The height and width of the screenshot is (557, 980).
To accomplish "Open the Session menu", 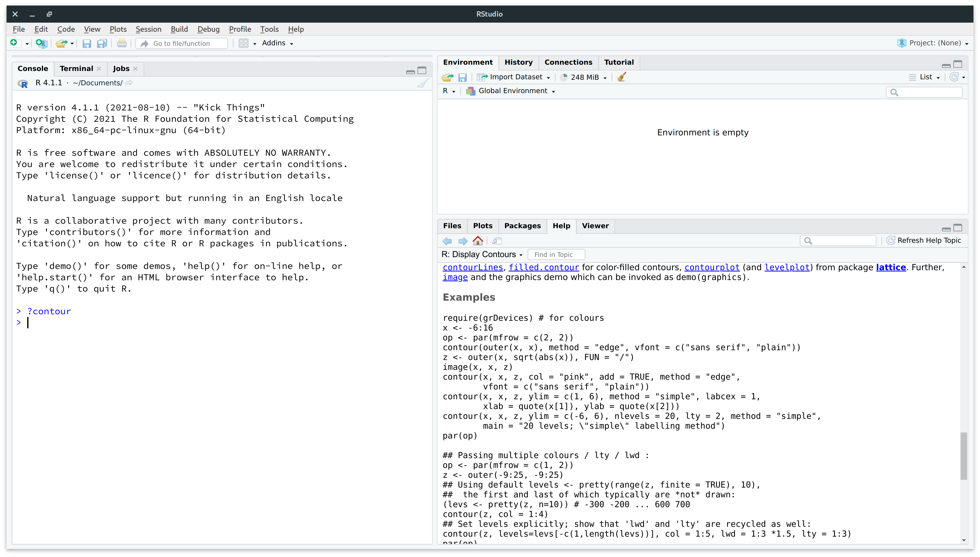I will coord(149,29).
